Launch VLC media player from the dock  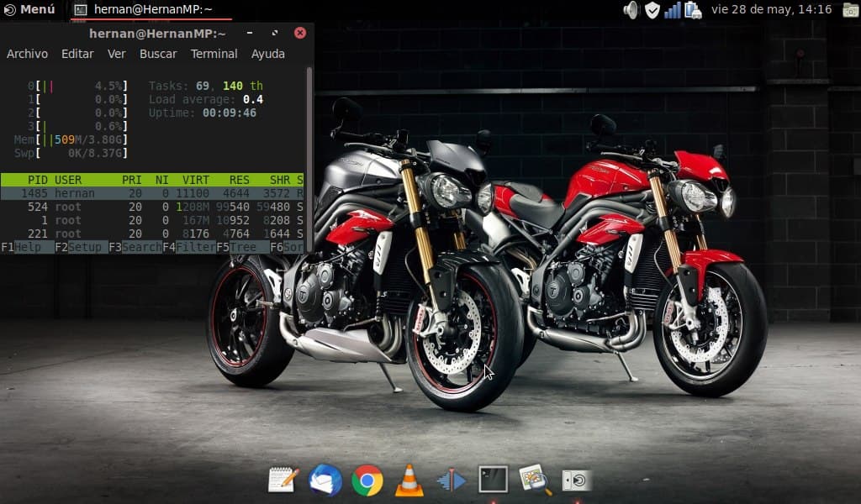click(409, 480)
